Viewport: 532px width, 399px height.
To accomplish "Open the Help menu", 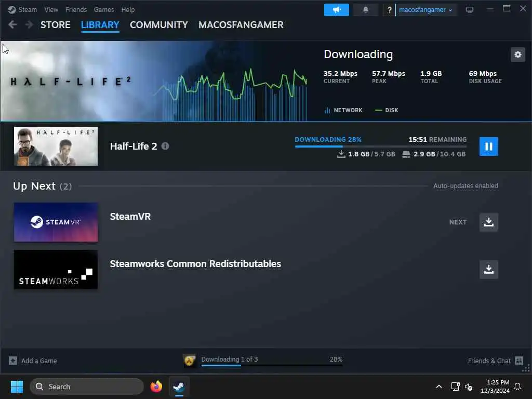I will point(128,9).
